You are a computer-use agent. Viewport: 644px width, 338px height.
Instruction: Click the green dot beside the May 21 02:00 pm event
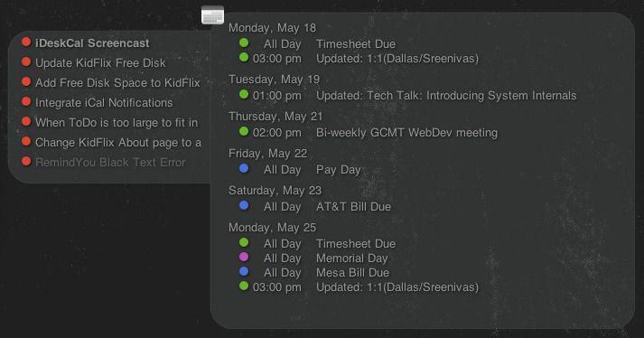coord(244,131)
